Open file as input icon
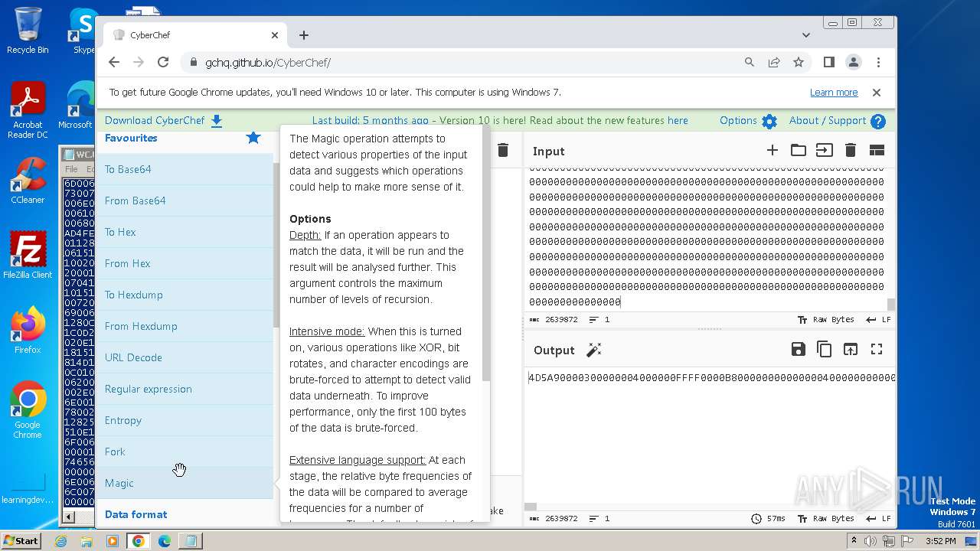Screen dimensions: 980x551 (x=825, y=151)
